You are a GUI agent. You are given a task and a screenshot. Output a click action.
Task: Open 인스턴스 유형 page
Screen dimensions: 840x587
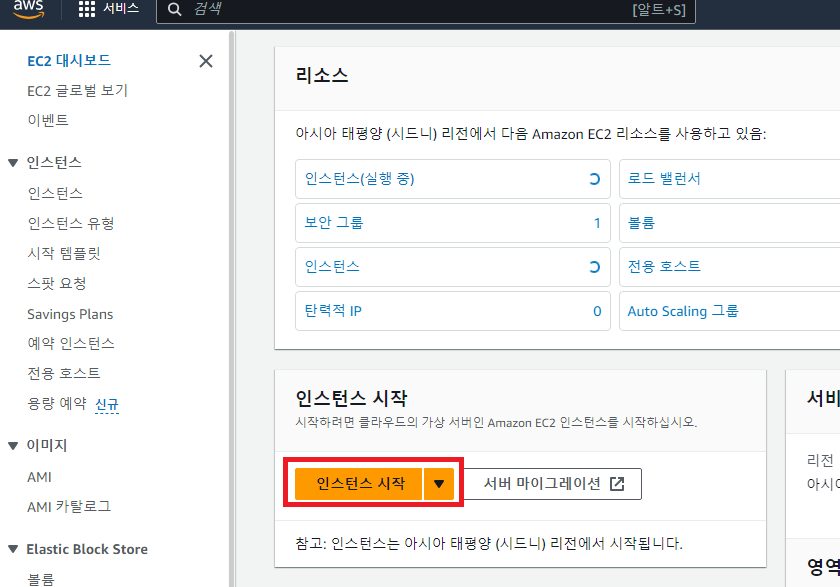click(x=71, y=223)
